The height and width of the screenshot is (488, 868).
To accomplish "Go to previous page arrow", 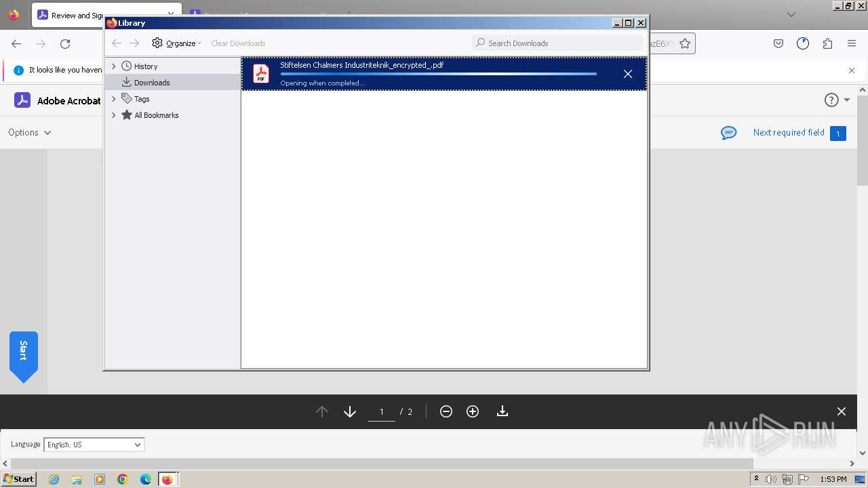I will (322, 411).
